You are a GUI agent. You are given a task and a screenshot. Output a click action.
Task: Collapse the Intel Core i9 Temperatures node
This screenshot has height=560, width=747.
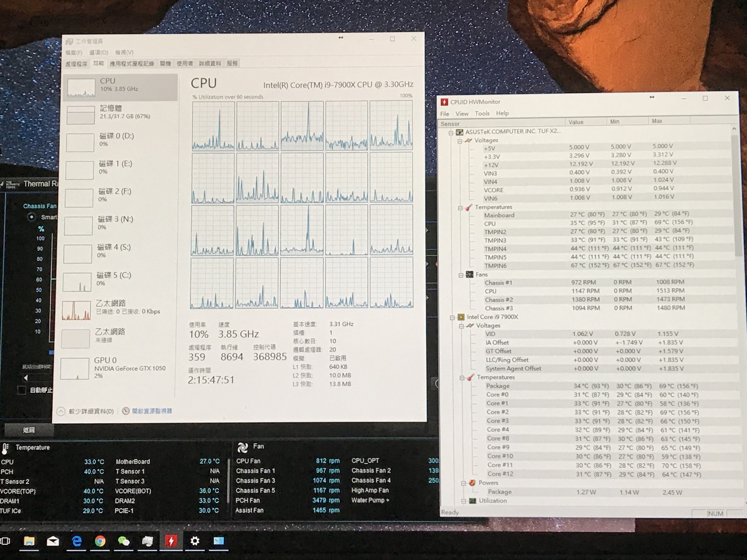point(462,378)
